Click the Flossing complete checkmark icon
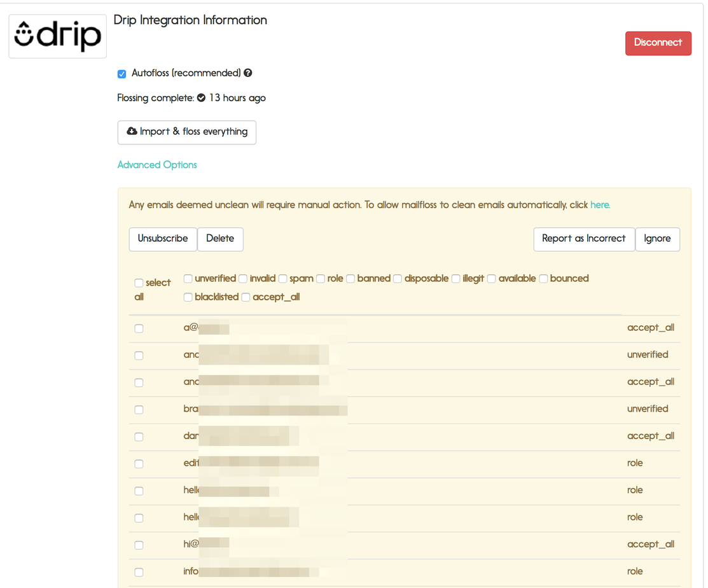The image size is (708, 588). pos(202,97)
